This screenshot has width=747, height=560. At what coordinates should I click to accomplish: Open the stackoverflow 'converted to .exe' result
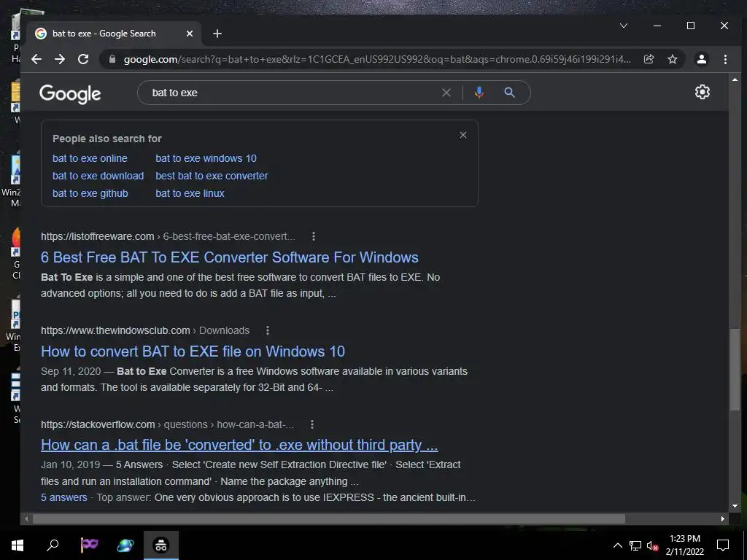(x=239, y=445)
